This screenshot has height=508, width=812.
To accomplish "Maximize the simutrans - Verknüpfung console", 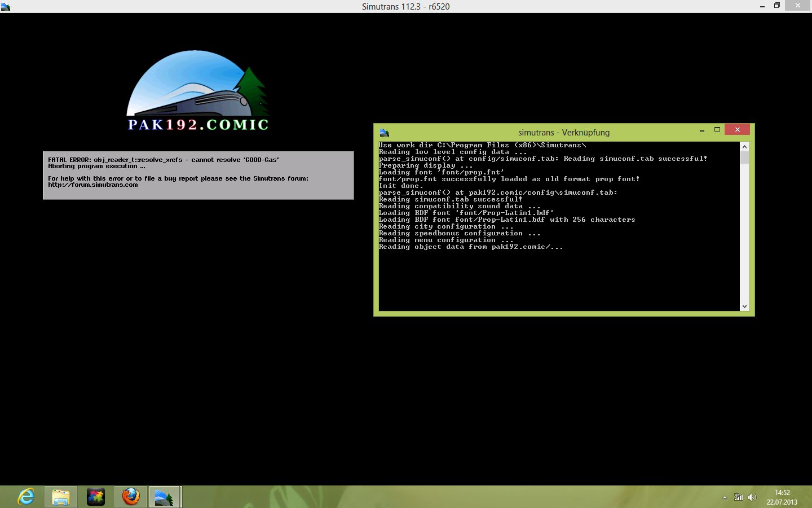I will tap(717, 130).
